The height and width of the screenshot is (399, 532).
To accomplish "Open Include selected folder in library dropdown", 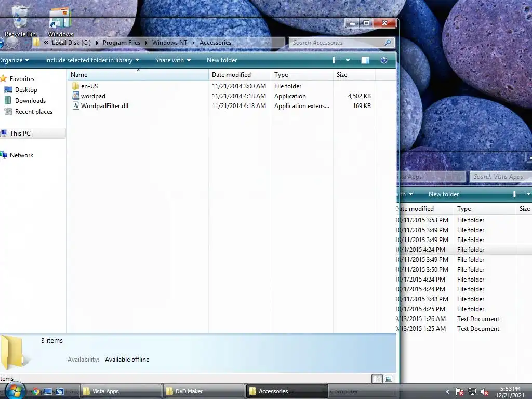I will click(x=92, y=60).
